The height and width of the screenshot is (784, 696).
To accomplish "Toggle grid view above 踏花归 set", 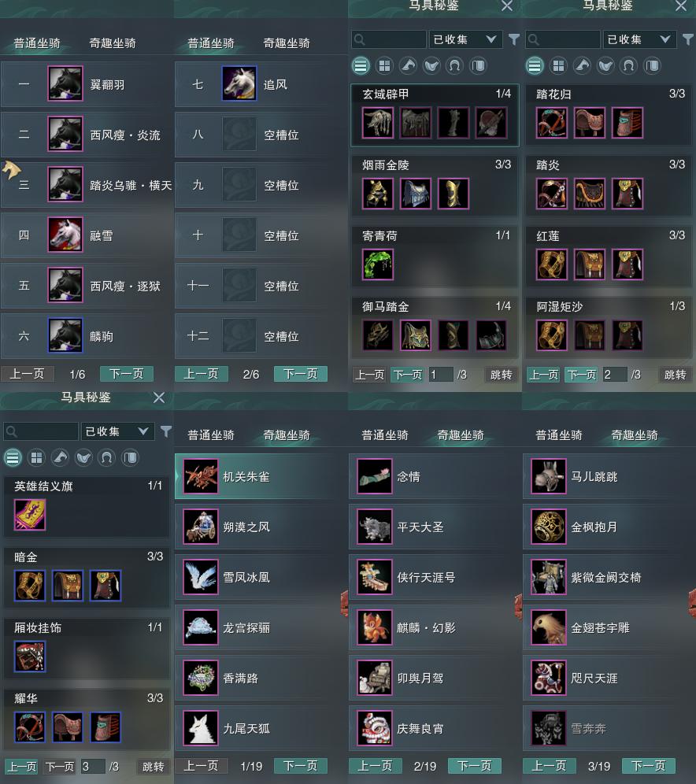I will pos(558,65).
